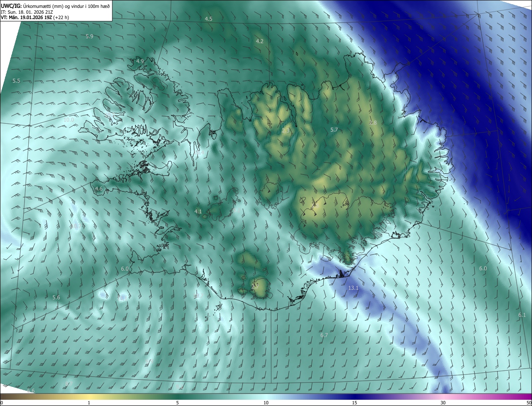The image size is (532, 406).
Task: Click the 4.2 value label on the map
Action: [x=260, y=42]
